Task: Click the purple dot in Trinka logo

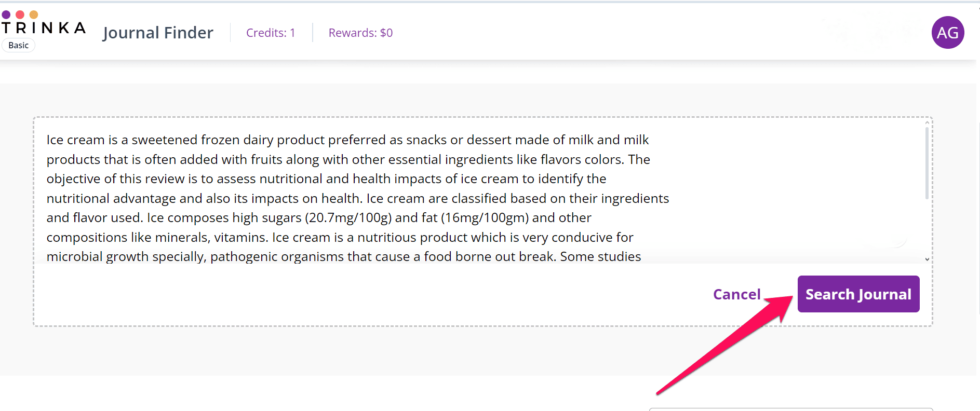Action: [6, 15]
